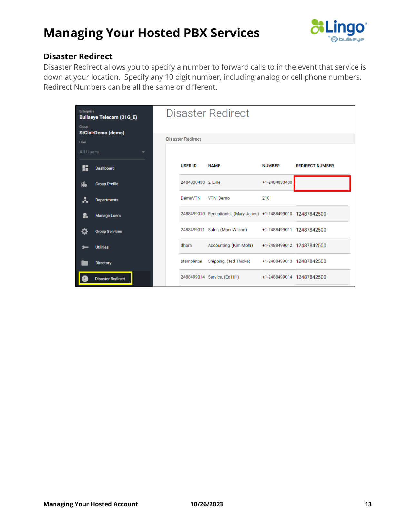Click the StClairDemo group link

[x=102, y=133]
